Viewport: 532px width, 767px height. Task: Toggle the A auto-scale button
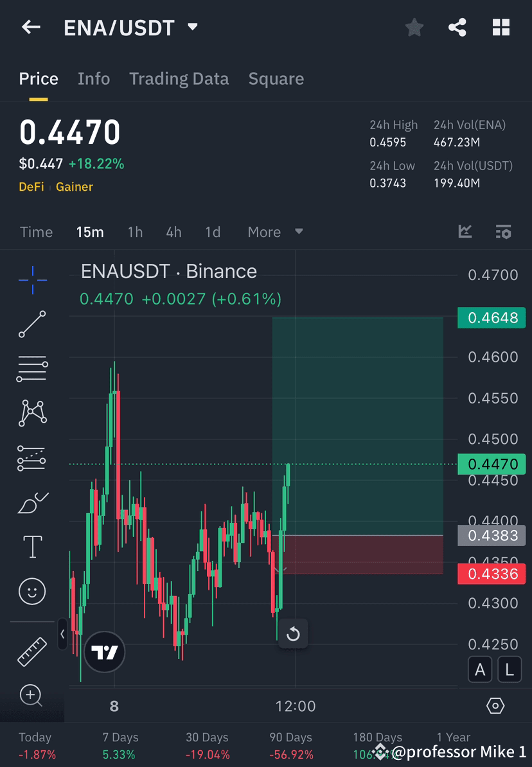[480, 669]
